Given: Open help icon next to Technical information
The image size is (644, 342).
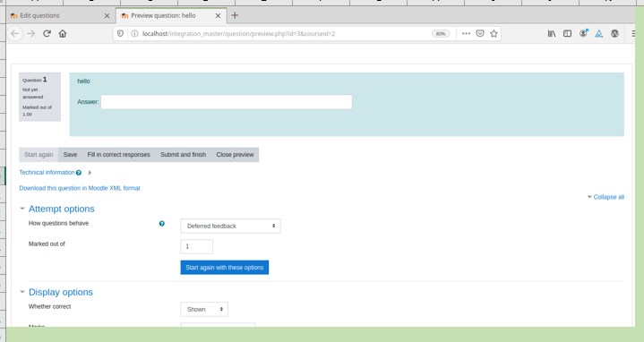Looking at the screenshot, I should [x=79, y=173].
